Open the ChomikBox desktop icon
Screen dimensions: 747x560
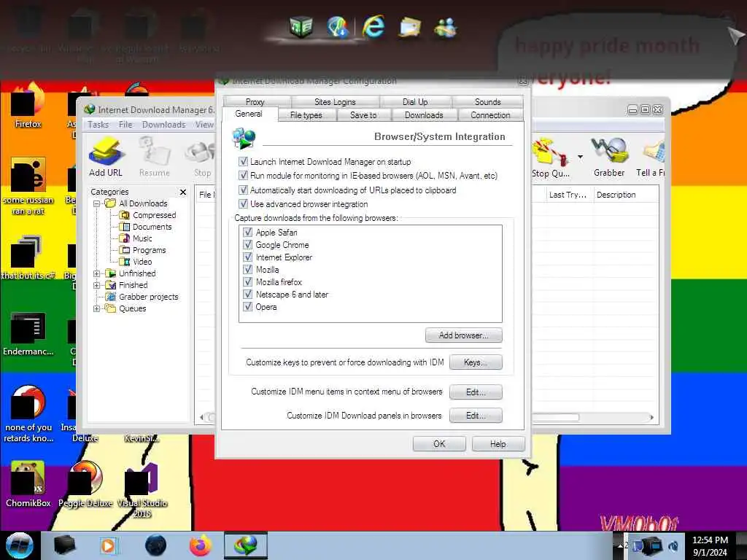pyautogui.click(x=28, y=484)
